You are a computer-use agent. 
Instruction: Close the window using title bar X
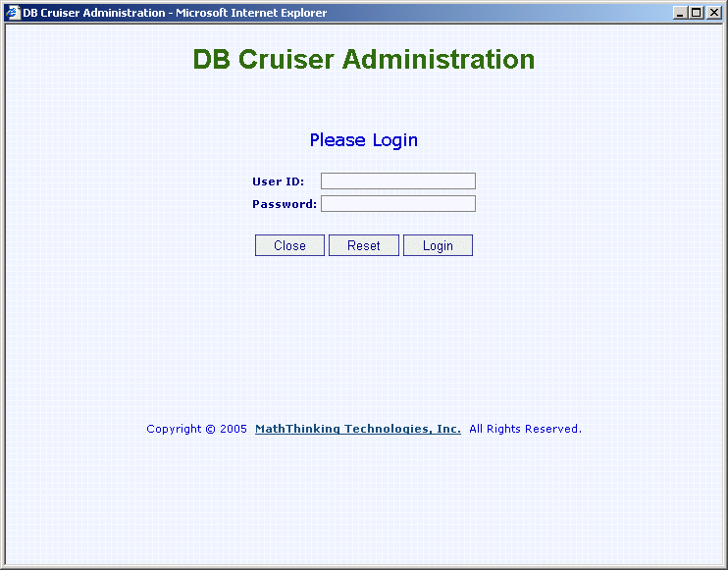(713, 13)
